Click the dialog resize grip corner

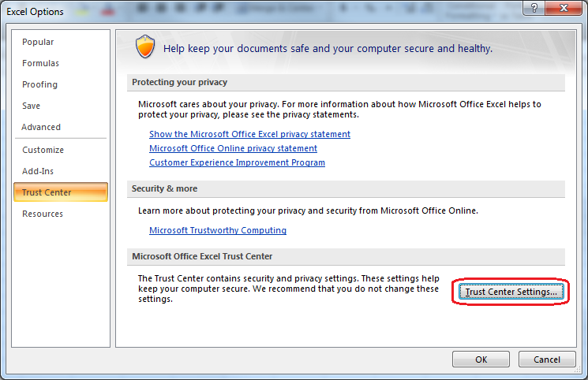pyautogui.click(x=579, y=371)
